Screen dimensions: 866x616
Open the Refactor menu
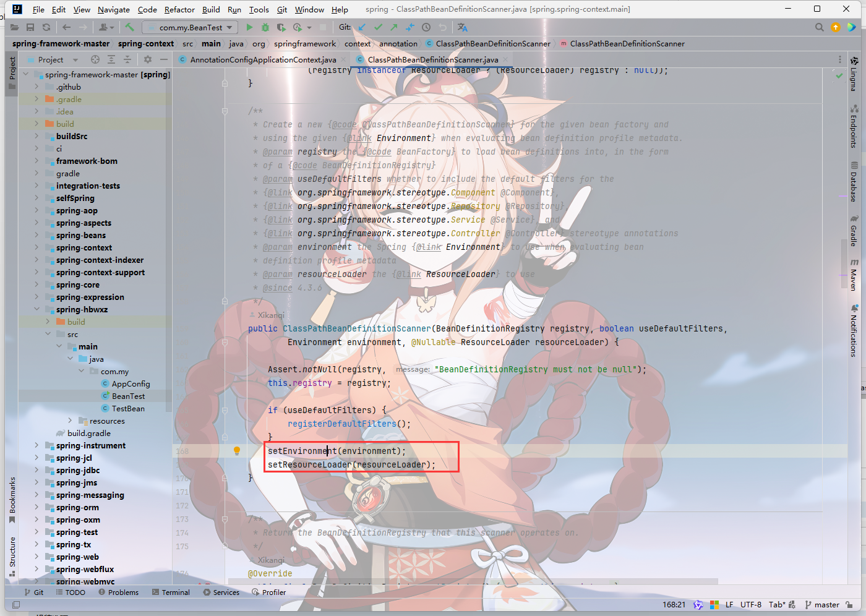tap(179, 9)
